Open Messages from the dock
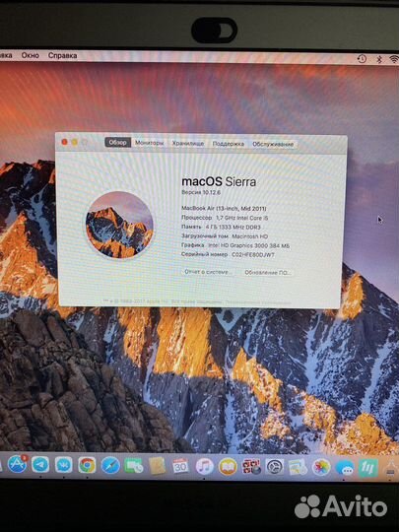This screenshot has height=532, width=399. tap(345, 468)
